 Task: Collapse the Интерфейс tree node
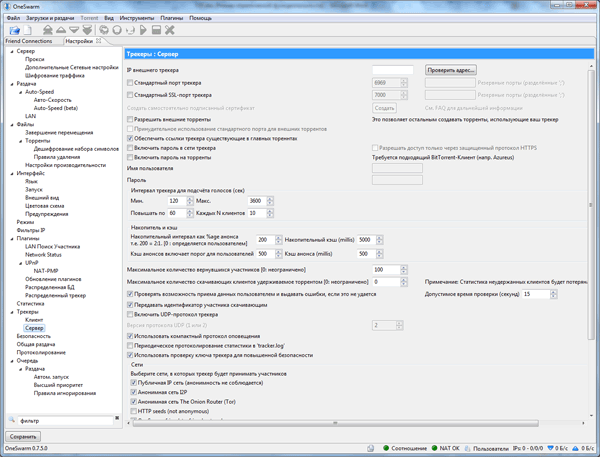tap(12, 173)
